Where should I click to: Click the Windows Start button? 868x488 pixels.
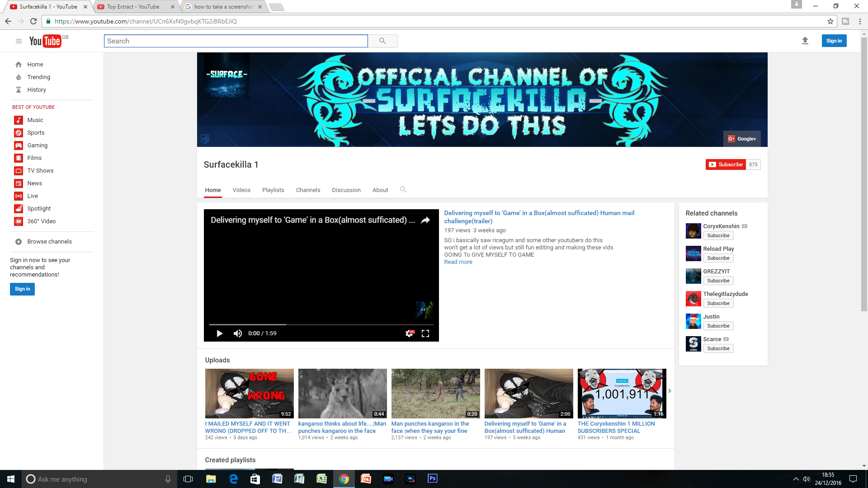(x=11, y=479)
